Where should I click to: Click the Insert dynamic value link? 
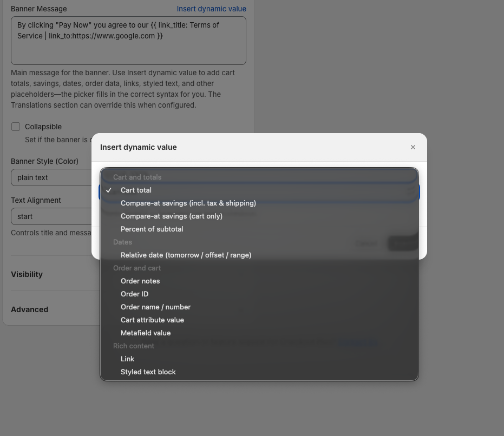[211, 9]
